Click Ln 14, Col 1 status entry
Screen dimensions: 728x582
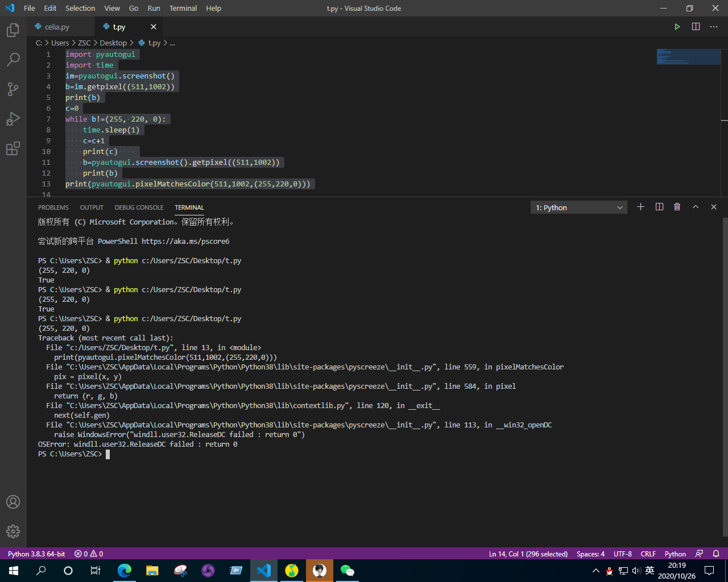(x=528, y=554)
